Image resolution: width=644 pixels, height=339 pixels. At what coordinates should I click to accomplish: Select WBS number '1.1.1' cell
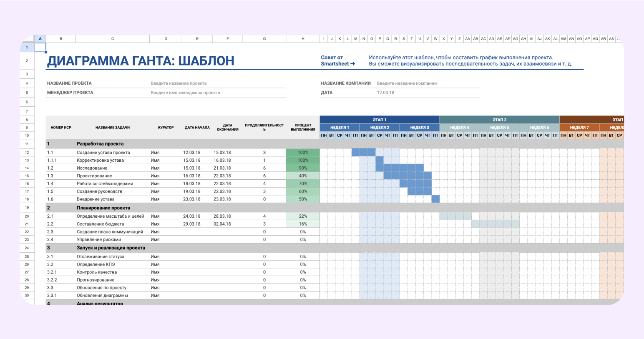(61, 160)
